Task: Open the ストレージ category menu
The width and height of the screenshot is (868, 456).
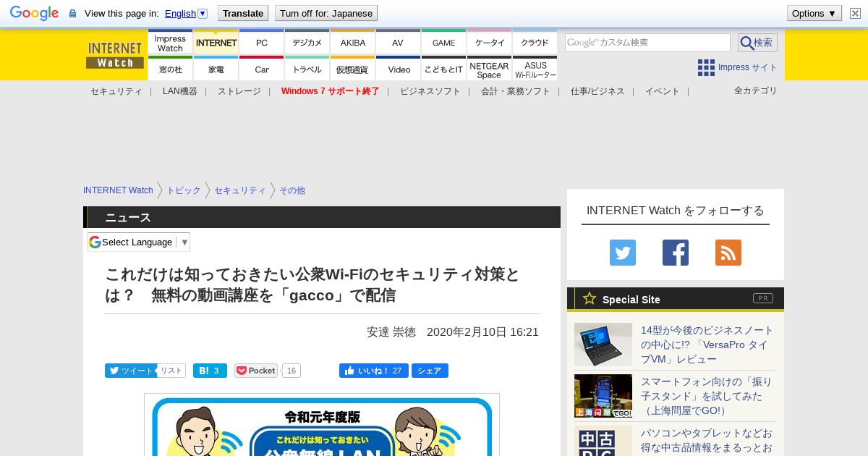Action: (239, 91)
